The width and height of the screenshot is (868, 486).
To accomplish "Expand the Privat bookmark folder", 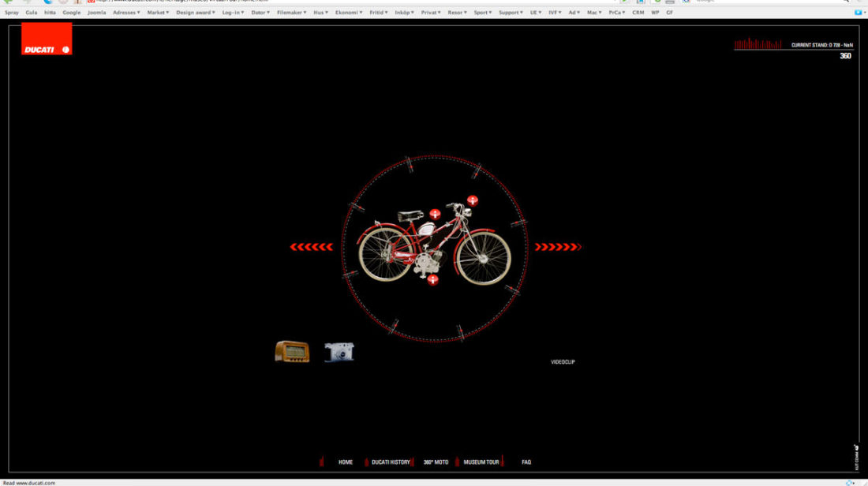I will pos(431,12).
